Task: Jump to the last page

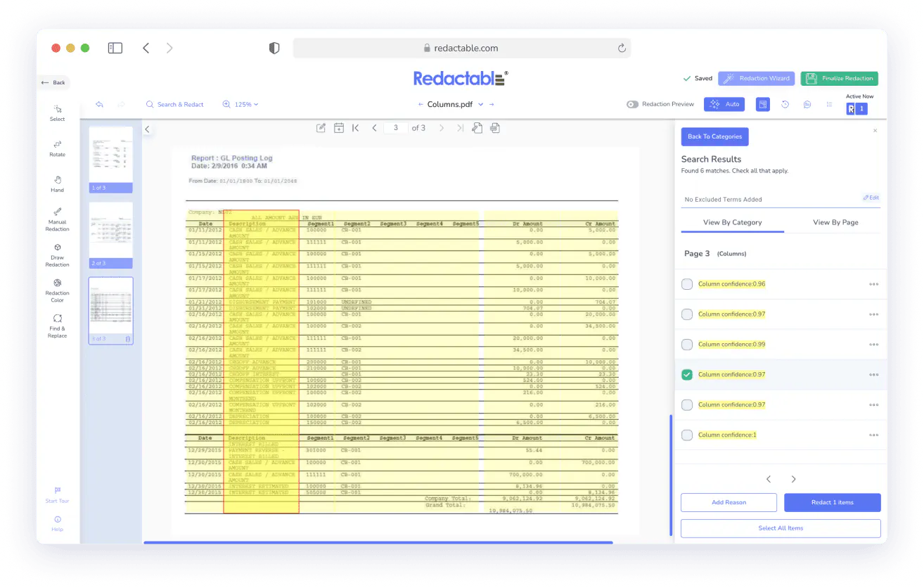Action: click(460, 128)
